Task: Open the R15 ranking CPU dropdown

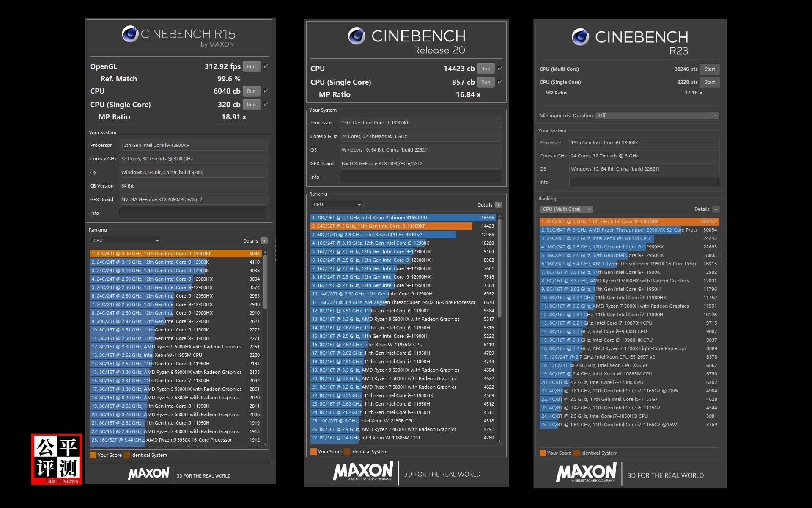Action: tap(126, 240)
